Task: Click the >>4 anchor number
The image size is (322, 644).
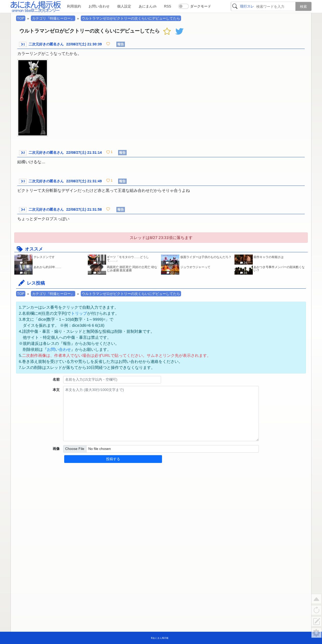Action: point(23,210)
